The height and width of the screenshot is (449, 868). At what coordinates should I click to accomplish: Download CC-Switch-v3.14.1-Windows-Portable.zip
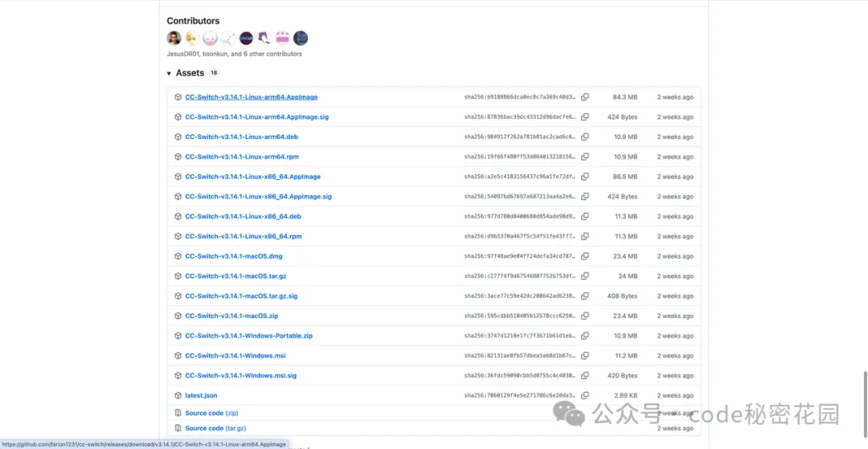pyautogui.click(x=249, y=336)
